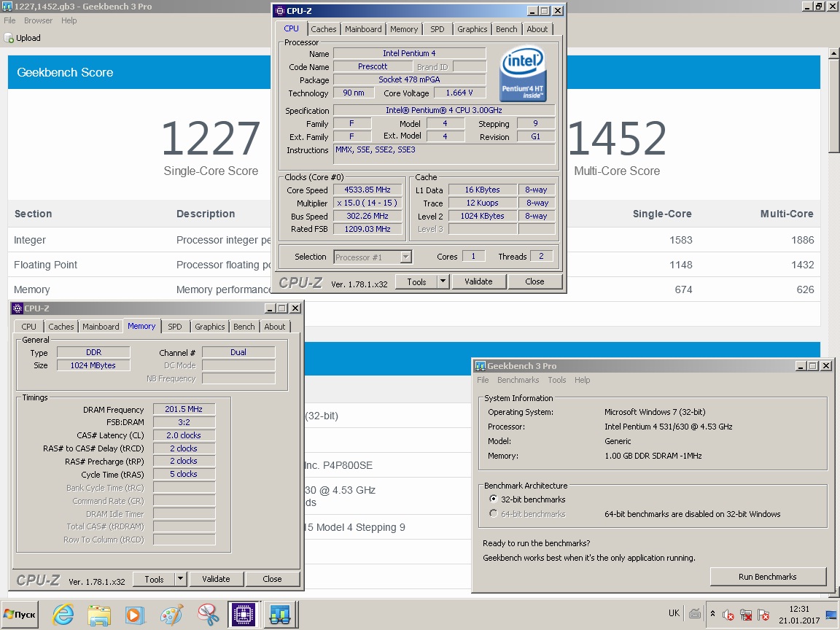Open Paint palette icon in taskbar
Viewport: 840px width, 630px height.
[x=171, y=615]
